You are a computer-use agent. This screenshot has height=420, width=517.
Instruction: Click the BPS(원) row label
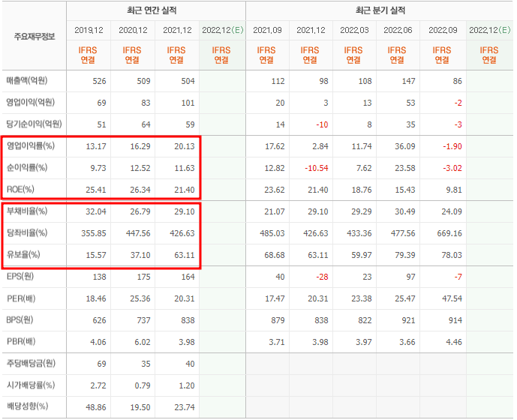tap(20, 320)
